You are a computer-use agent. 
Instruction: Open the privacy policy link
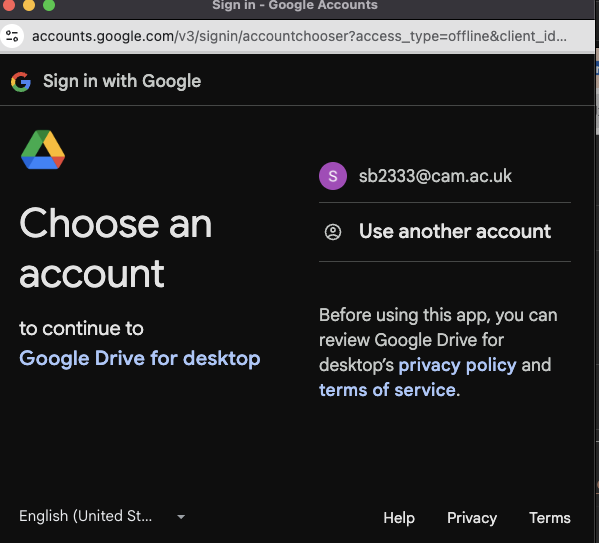pyautogui.click(x=457, y=365)
